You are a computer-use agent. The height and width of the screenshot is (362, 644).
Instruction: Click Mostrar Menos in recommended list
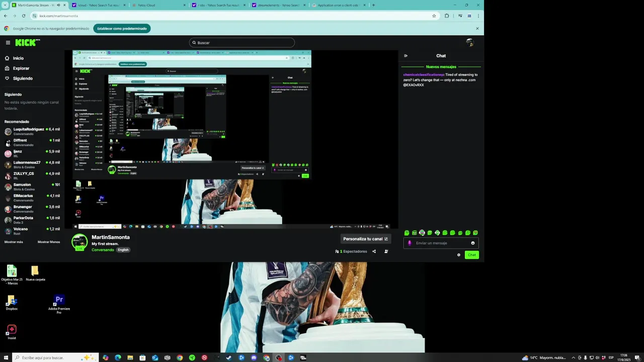[49, 242]
